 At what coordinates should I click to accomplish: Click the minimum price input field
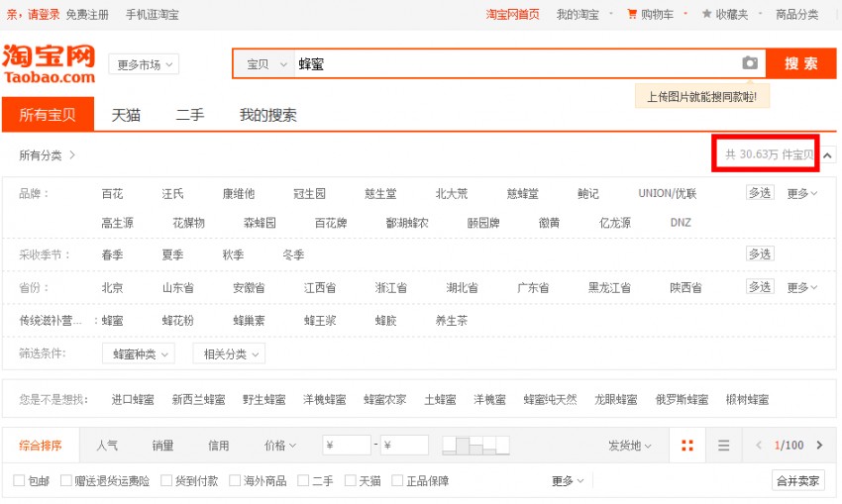click(347, 445)
